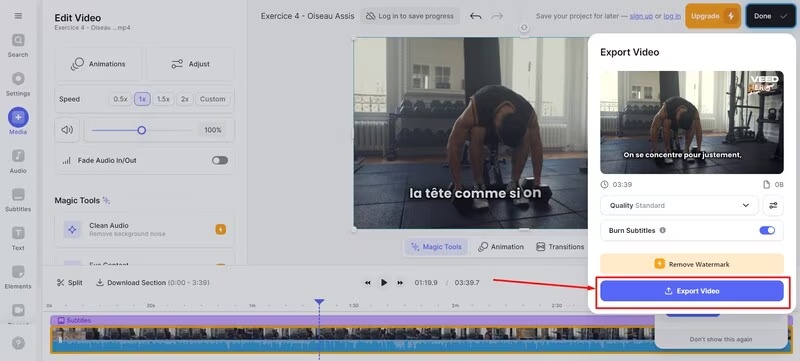Open the Search sidebar panel
The height and width of the screenshot is (361, 800).
coord(18,45)
